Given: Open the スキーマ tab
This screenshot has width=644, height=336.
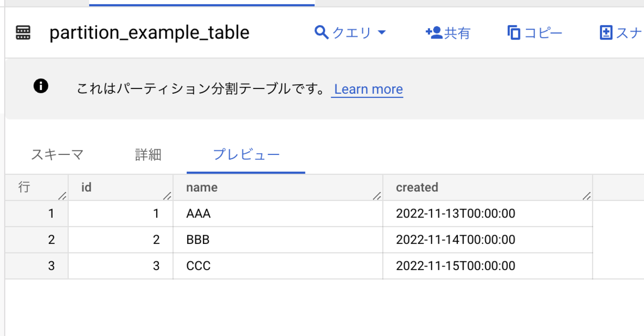Looking at the screenshot, I should click(57, 155).
